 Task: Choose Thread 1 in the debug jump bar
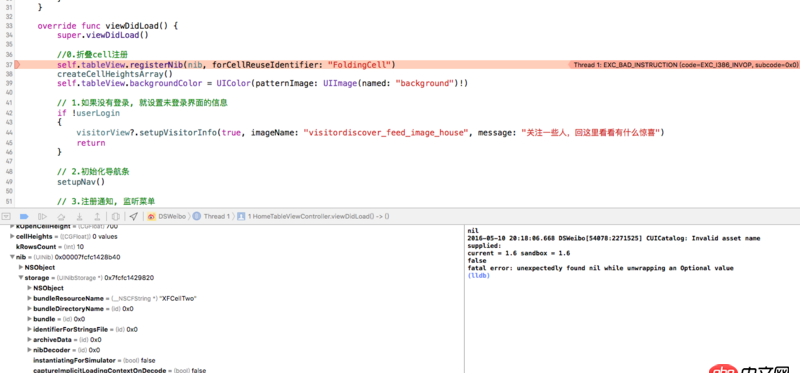point(212,216)
